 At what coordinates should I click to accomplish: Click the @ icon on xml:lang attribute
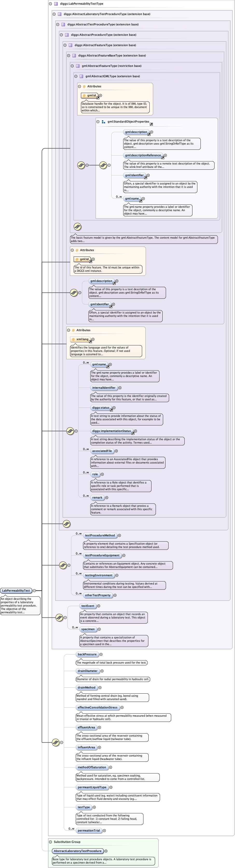[x=73, y=339]
